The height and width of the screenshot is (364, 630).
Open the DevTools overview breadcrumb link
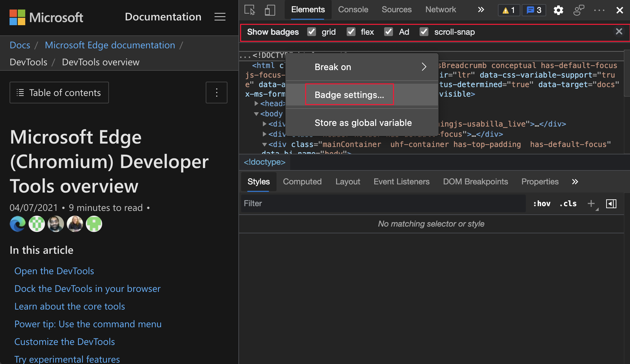[100, 62]
